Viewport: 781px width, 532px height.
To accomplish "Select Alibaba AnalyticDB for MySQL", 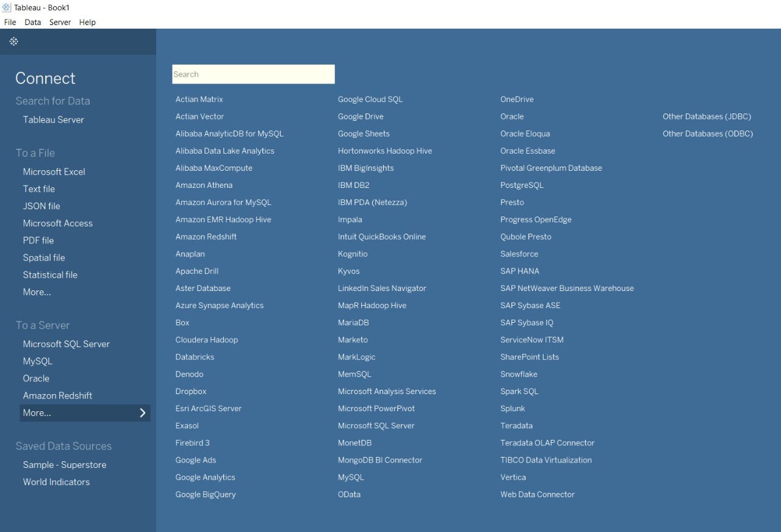I will [x=229, y=134].
